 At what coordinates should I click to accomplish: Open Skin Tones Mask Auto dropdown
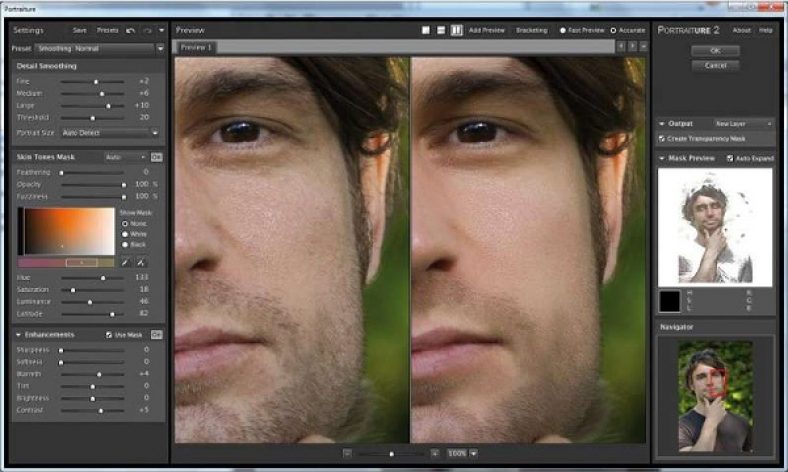[x=125, y=157]
